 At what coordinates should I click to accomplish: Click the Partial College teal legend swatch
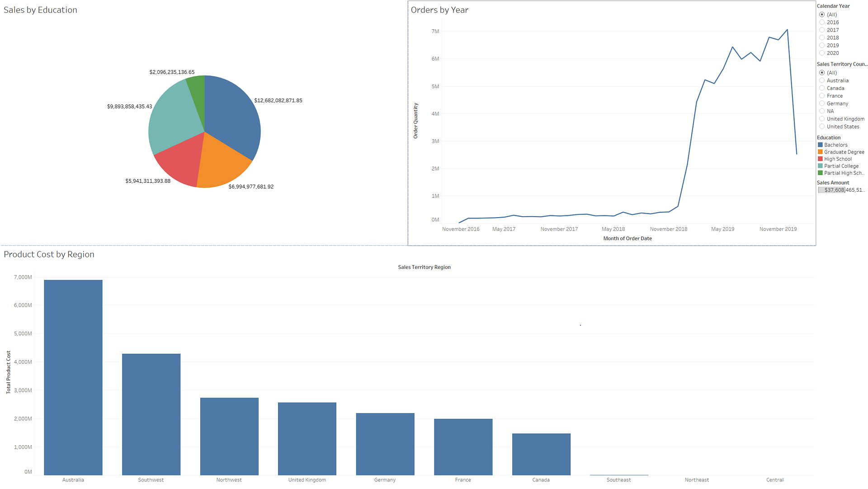pos(820,166)
